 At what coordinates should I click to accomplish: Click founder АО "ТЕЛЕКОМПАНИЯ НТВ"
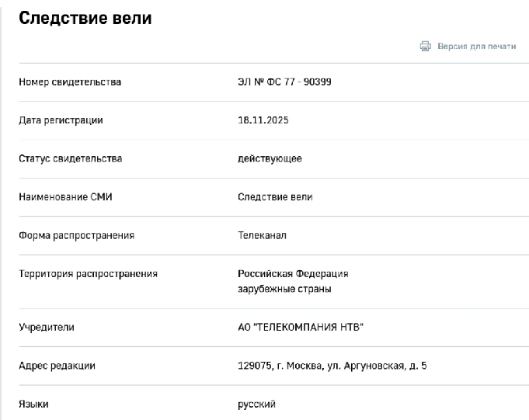pyautogui.click(x=301, y=328)
